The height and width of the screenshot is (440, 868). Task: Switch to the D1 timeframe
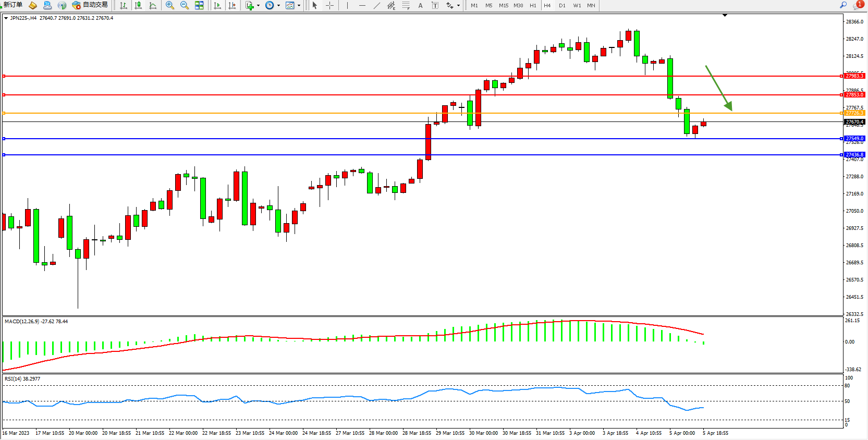tap(562, 5)
